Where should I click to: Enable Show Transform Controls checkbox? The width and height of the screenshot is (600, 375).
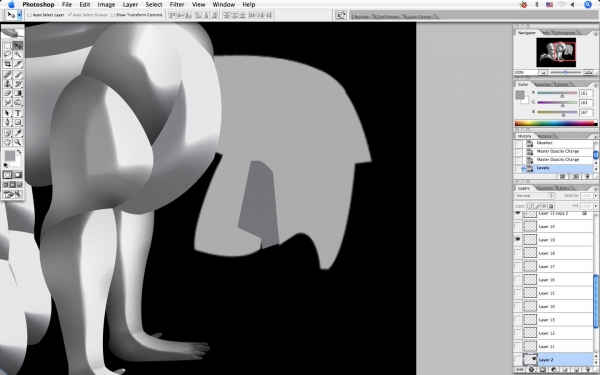pos(113,15)
